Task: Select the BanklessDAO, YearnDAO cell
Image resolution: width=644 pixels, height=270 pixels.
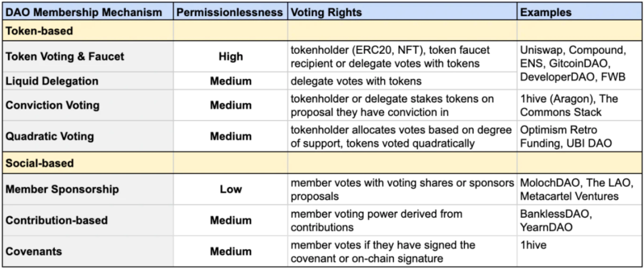Action: [x=580, y=220]
